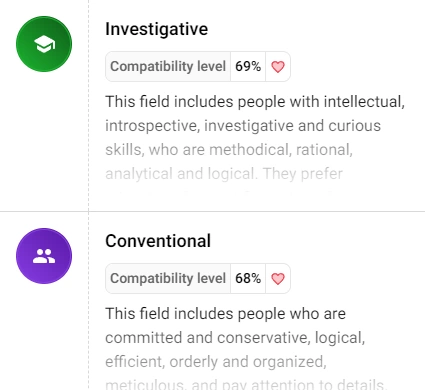425x390 pixels.
Task: Expand the faded 'meticulous, and pay attention' text
Action: (x=246, y=384)
